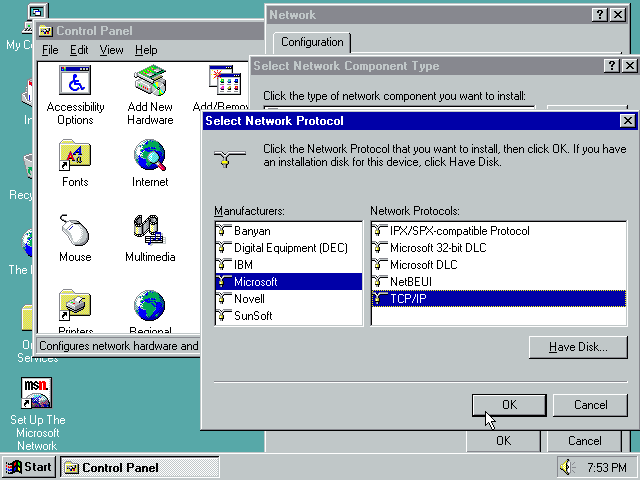This screenshot has height=480, width=640.
Task: Close the Network dialog
Action: [618, 15]
